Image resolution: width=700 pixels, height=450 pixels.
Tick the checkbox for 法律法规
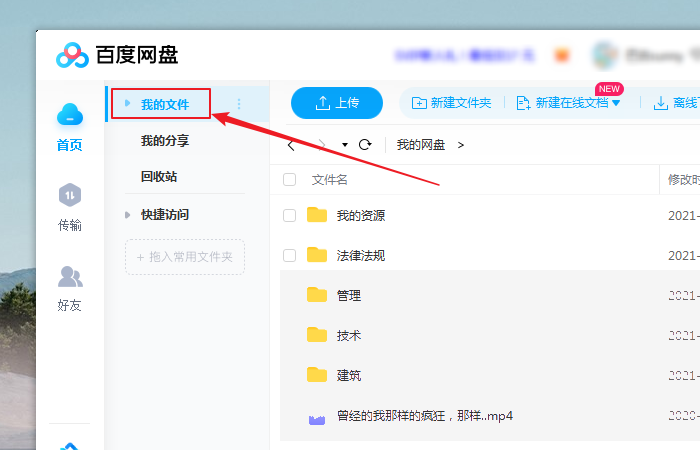pyautogui.click(x=289, y=255)
